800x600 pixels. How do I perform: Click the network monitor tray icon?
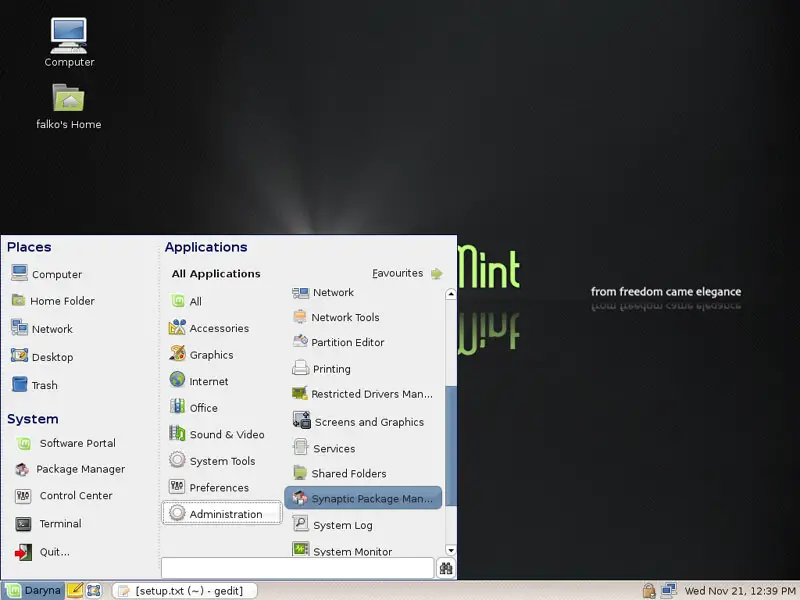pos(668,590)
